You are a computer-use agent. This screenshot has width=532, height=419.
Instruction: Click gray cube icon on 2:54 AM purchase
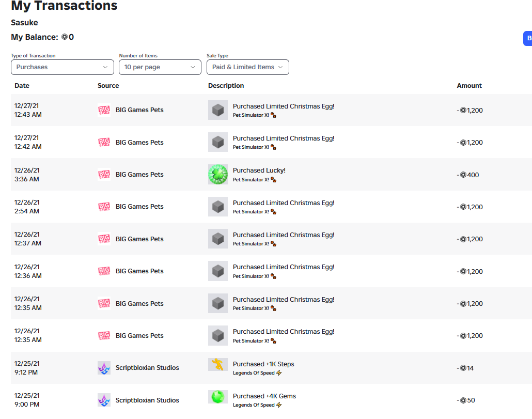(x=218, y=207)
